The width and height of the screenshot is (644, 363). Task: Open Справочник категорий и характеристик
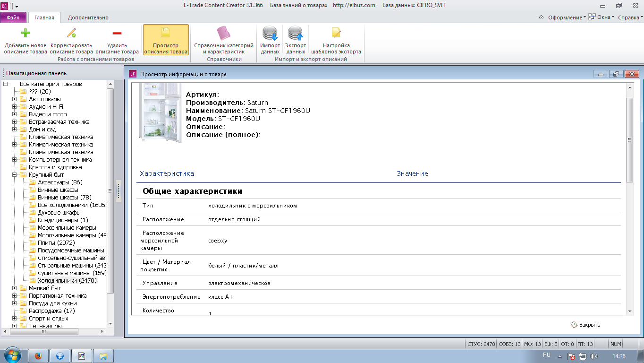(224, 40)
